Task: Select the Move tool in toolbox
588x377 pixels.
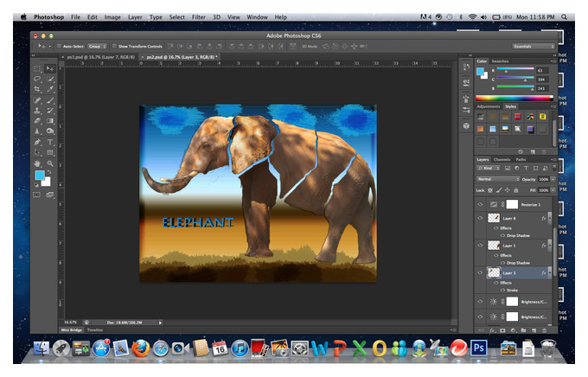Action: pos(49,68)
